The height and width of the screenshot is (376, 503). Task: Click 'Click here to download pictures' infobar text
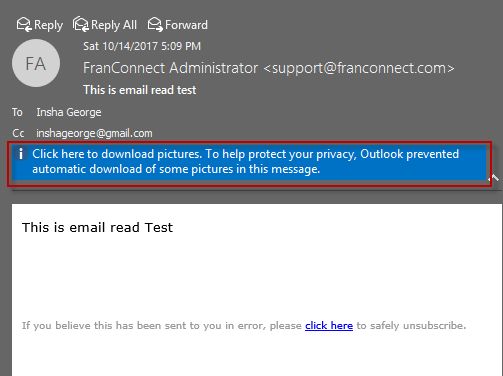click(x=117, y=154)
